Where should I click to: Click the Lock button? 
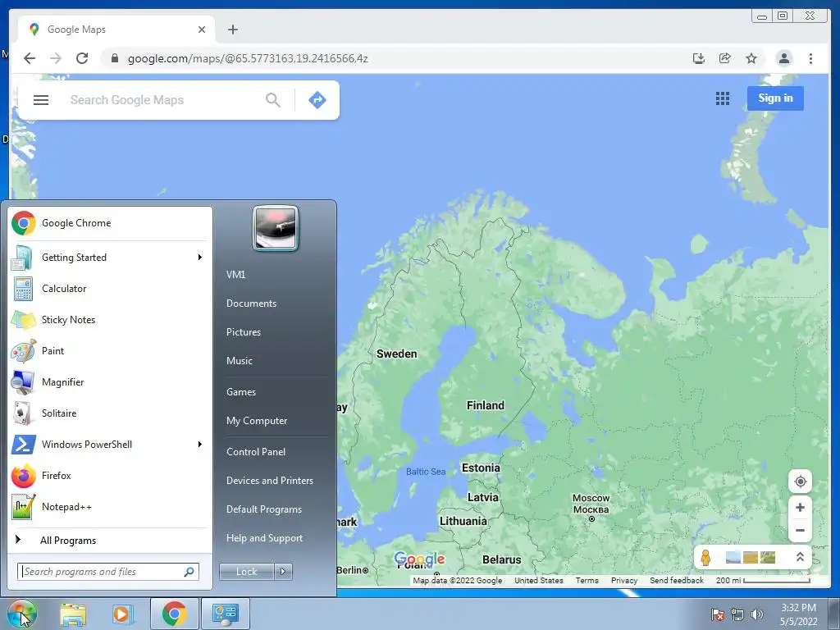click(x=246, y=572)
